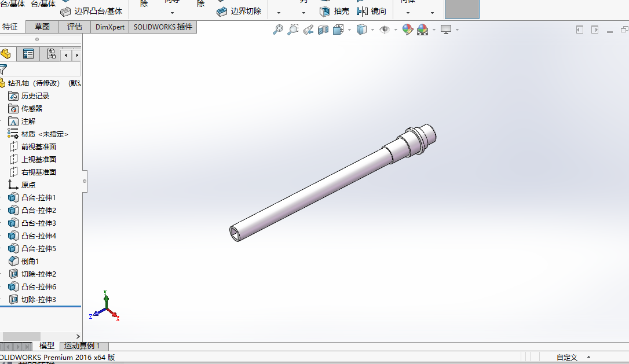629x364 pixels.
Task: Select the Mirror (镜向) tool
Action: tap(371, 12)
